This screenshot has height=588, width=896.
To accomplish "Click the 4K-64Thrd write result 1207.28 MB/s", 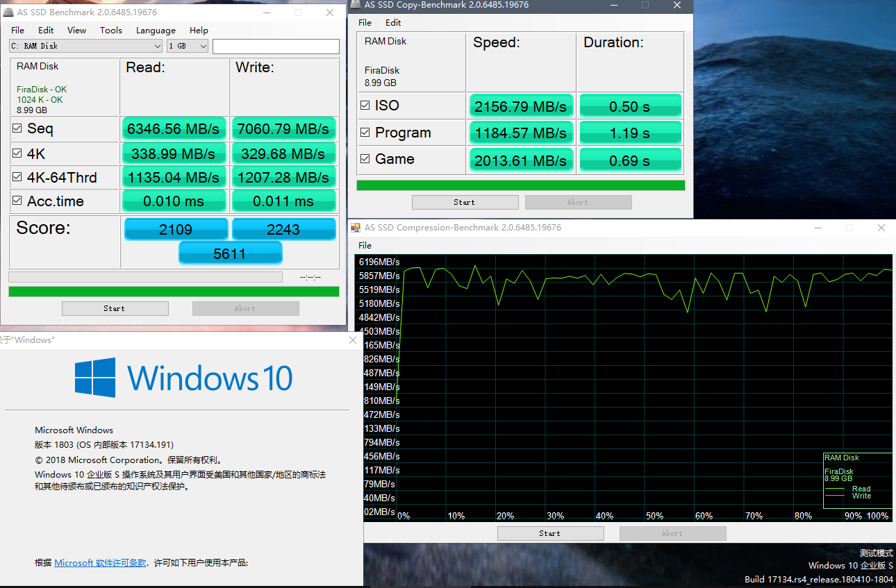I will coord(283,177).
